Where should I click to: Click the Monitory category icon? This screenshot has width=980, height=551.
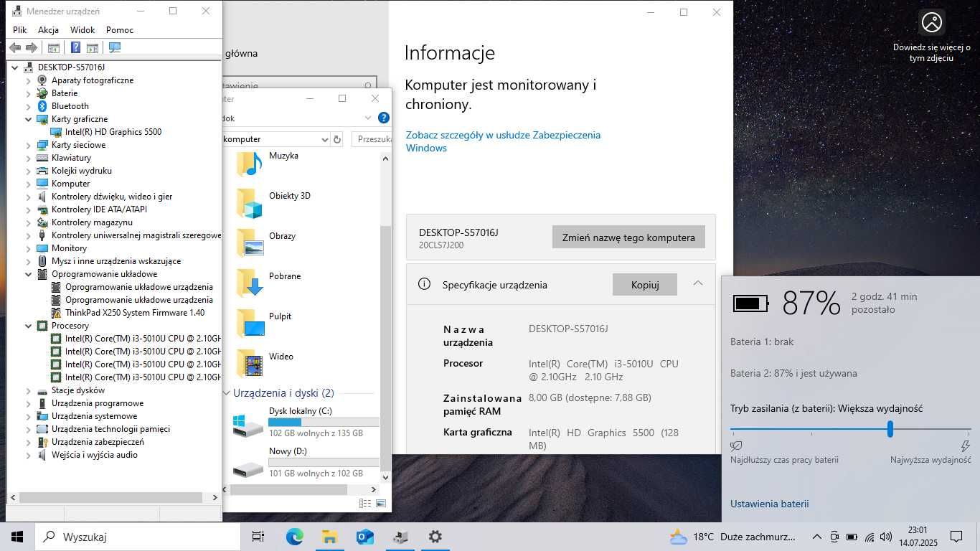click(42, 248)
